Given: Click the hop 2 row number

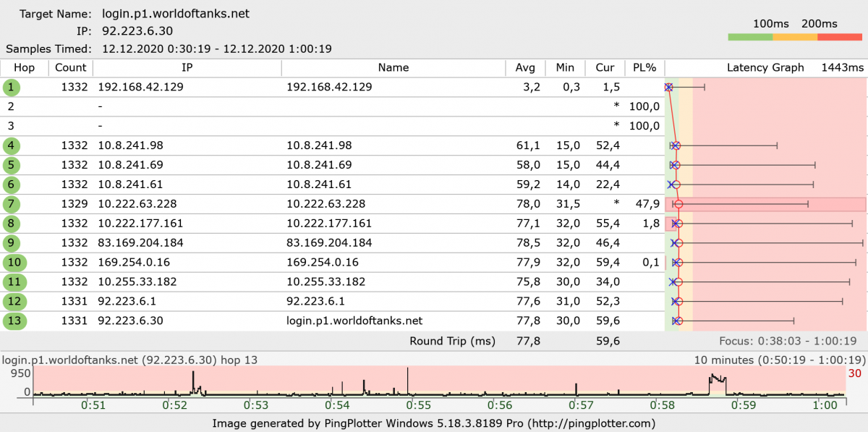Looking at the screenshot, I should coord(11,107).
